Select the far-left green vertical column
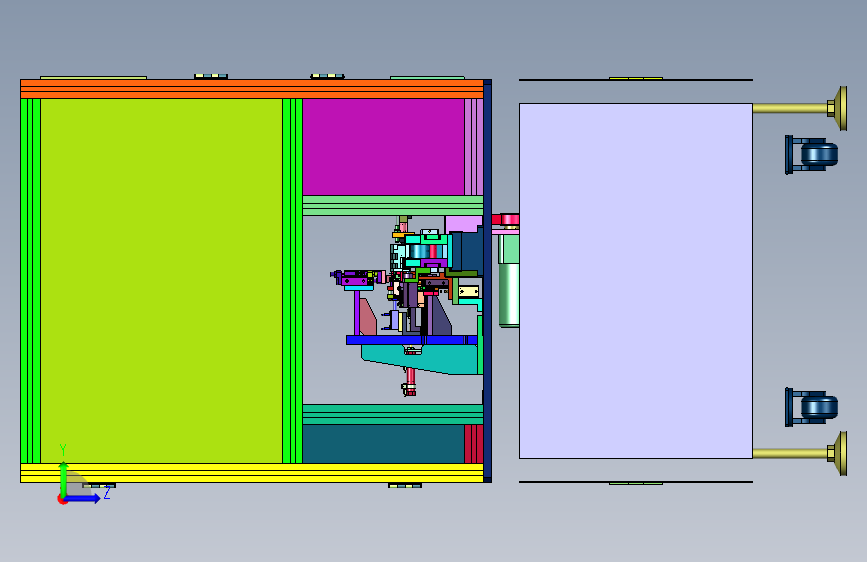867x562 pixels. [x=30, y=280]
